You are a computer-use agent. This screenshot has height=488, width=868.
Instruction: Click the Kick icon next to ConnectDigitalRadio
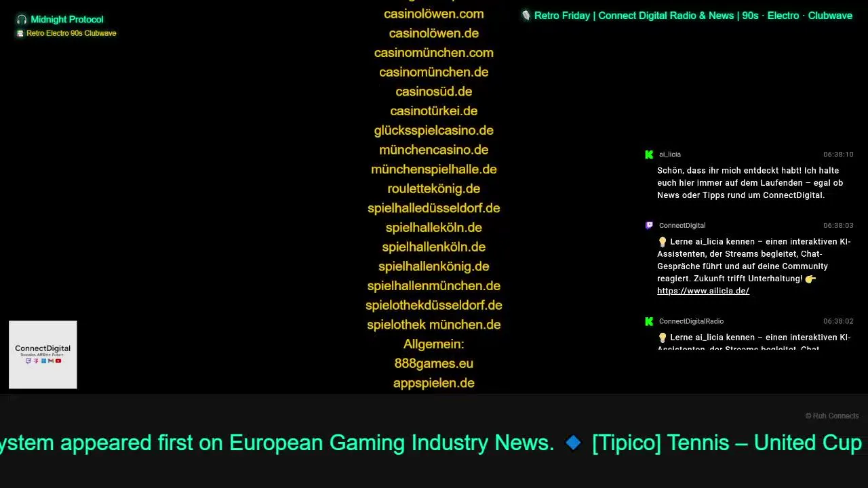(x=649, y=321)
